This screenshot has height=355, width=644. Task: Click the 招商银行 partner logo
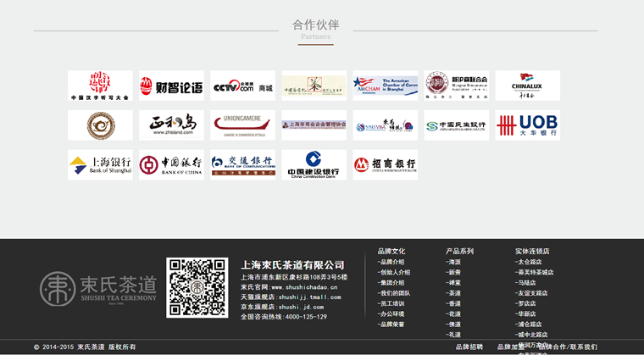click(385, 164)
